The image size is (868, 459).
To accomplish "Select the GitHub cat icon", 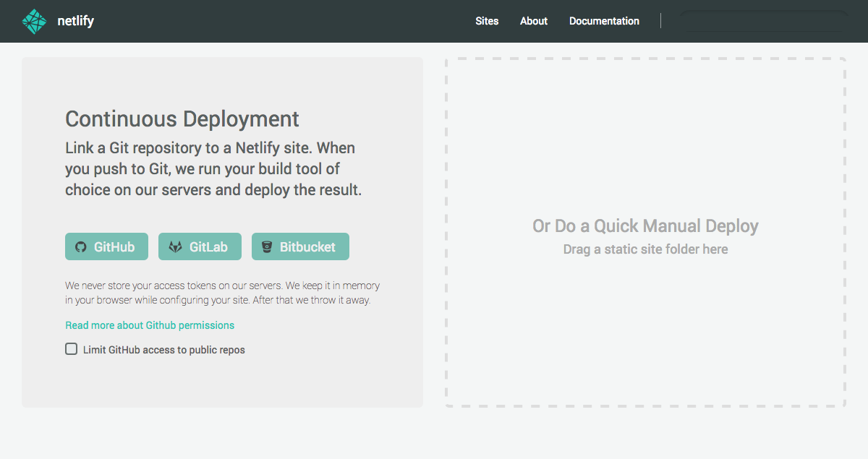I will tap(80, 246).
